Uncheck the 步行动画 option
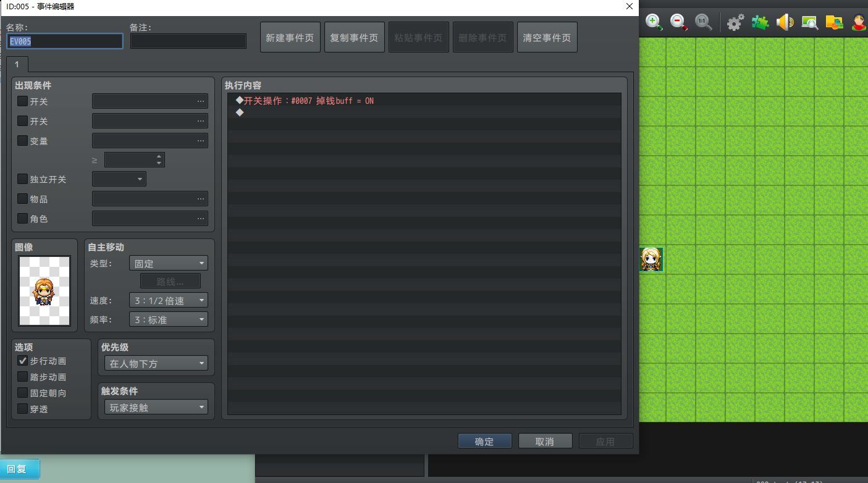The image size is (868, 483). [22, 361]
